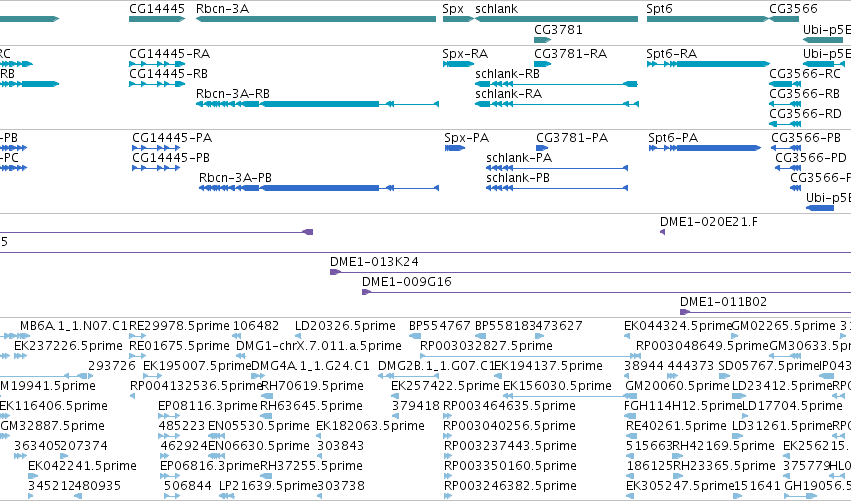Open the CG3566 gene label
This screenshot has height=501, width=851.
tap(793, 9)
